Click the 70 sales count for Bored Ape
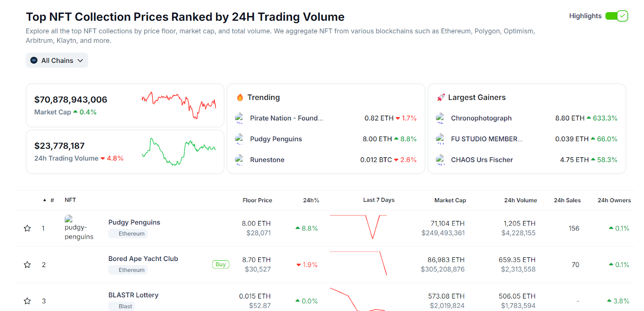Image resolution: width=644 pixels, height=311 pixels. 576,265
